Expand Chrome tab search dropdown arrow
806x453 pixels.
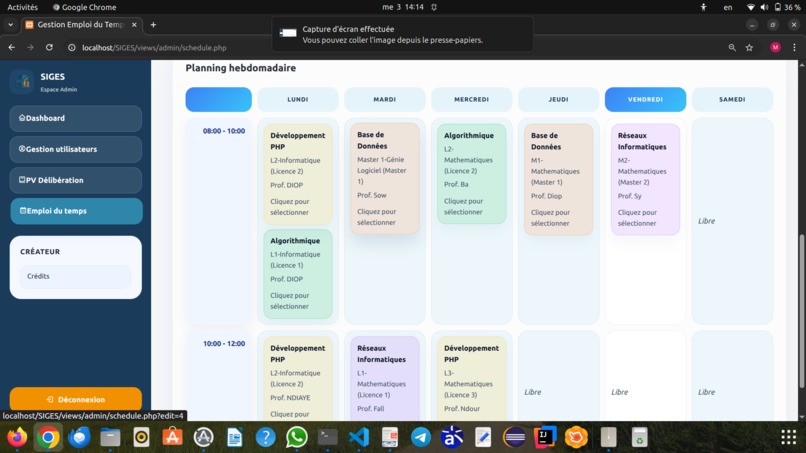(x=10, y=25)
